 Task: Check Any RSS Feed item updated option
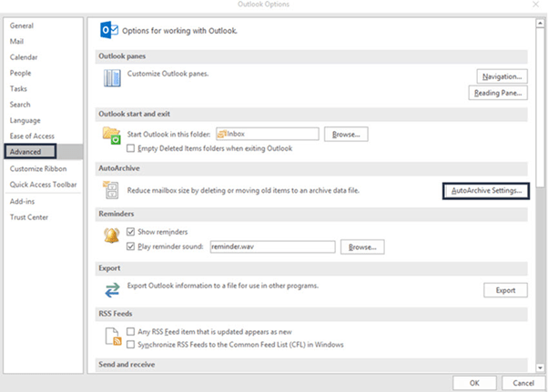click(132, 333)
